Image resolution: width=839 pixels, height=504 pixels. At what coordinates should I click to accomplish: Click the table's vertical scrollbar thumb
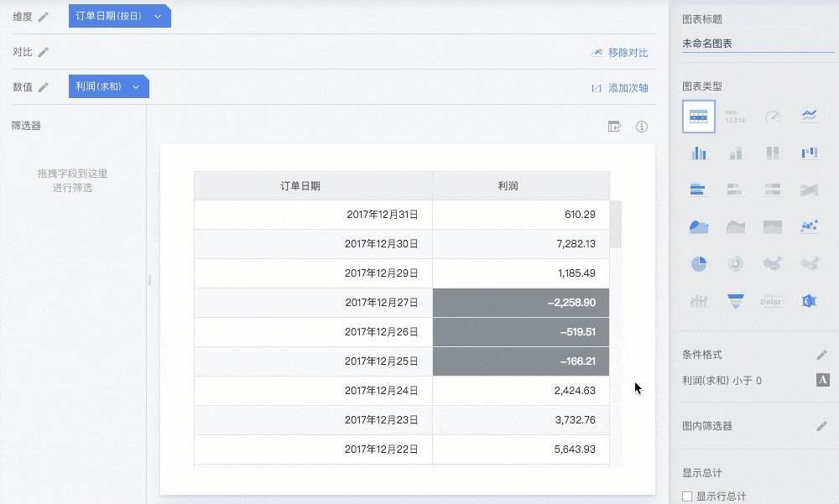coord(616,224)
